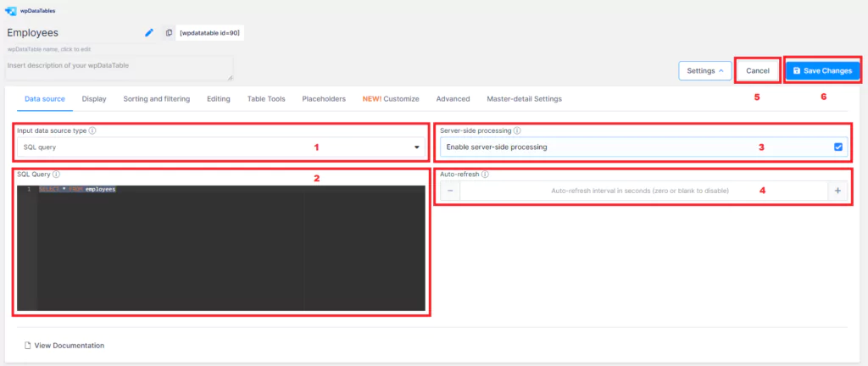The width and height of the screenshot is (868, 366).
Task: Go to Master-detail Settings tab
Action: (x=524, y=99)
